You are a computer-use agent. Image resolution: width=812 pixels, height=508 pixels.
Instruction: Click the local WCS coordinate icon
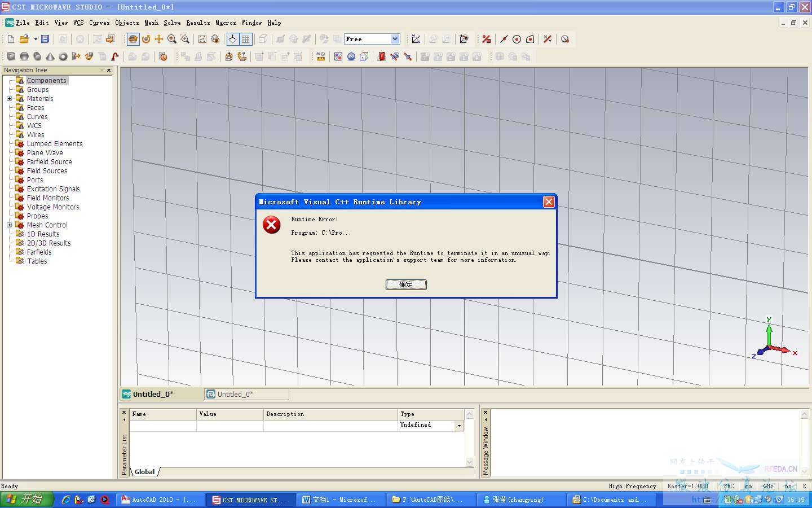(x=416, y=39)
